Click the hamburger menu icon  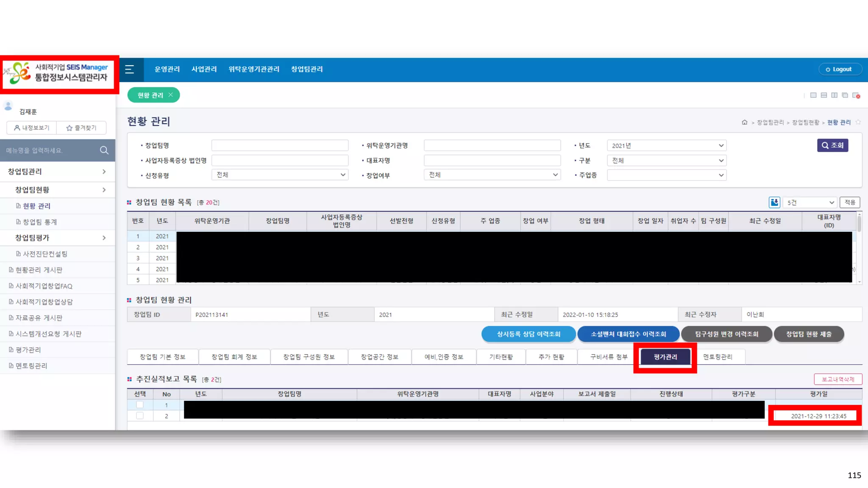pos(130,69)
